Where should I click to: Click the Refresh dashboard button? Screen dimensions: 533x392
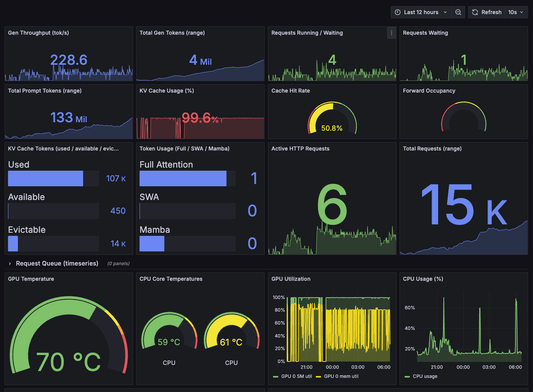[x=487, y=12]
